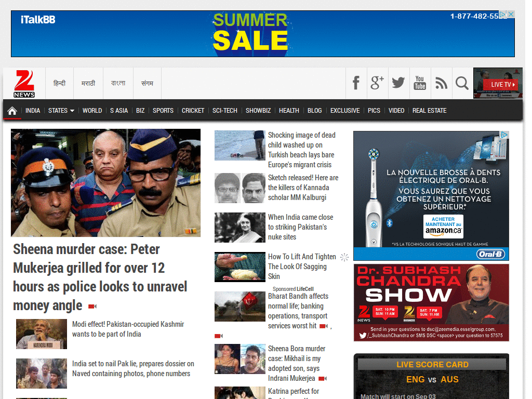Click the Sheena Bora Mikhail thumbnail
This screenshot has width=532, height=399.
point(240,359)
